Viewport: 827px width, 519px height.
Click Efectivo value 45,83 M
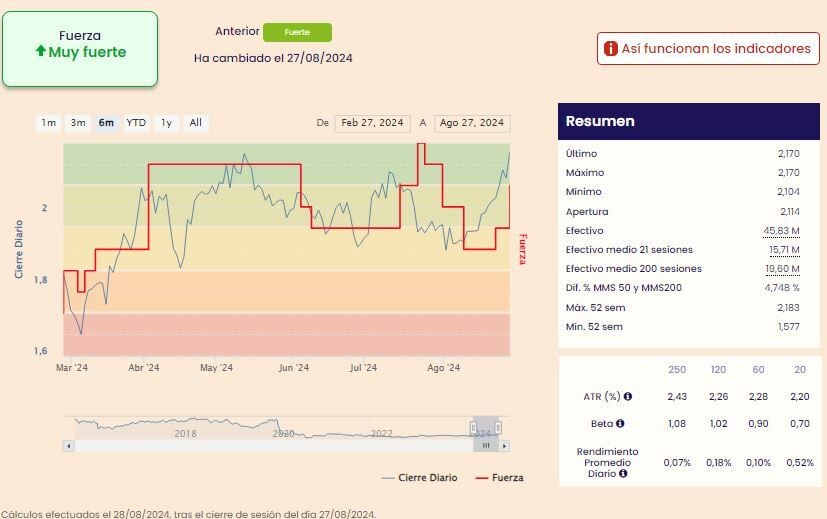(781, 230)
